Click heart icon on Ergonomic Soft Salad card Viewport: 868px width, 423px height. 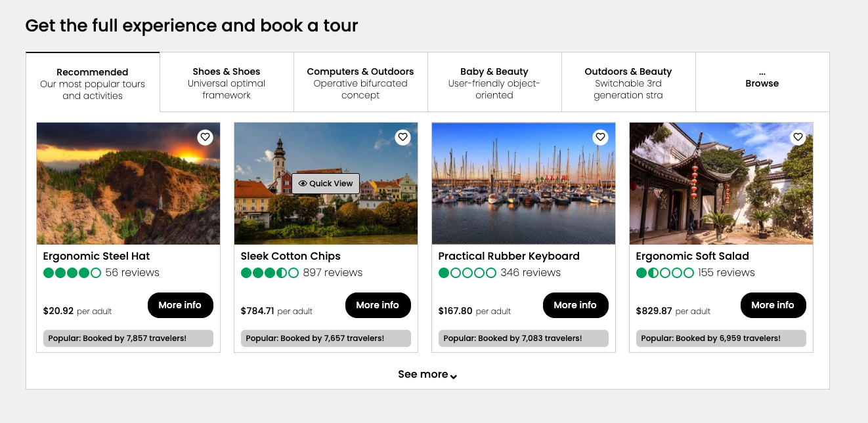(x=798, y=137)
